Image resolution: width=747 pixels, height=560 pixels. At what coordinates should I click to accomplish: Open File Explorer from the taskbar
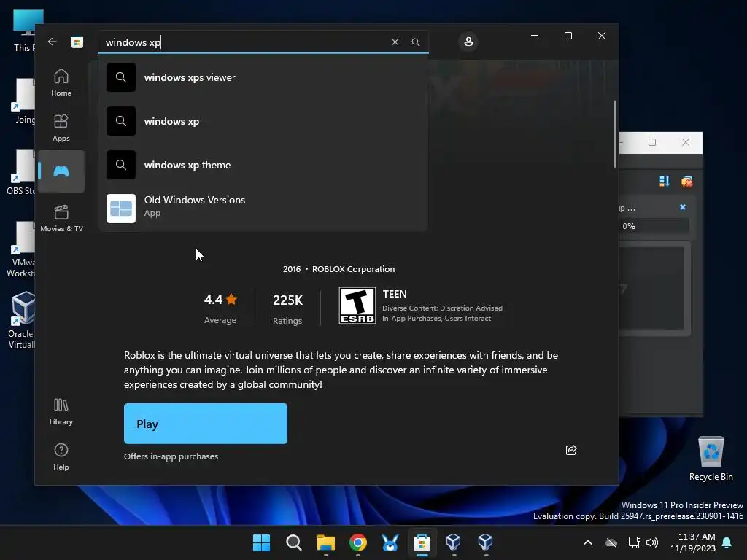coord(326,542)
